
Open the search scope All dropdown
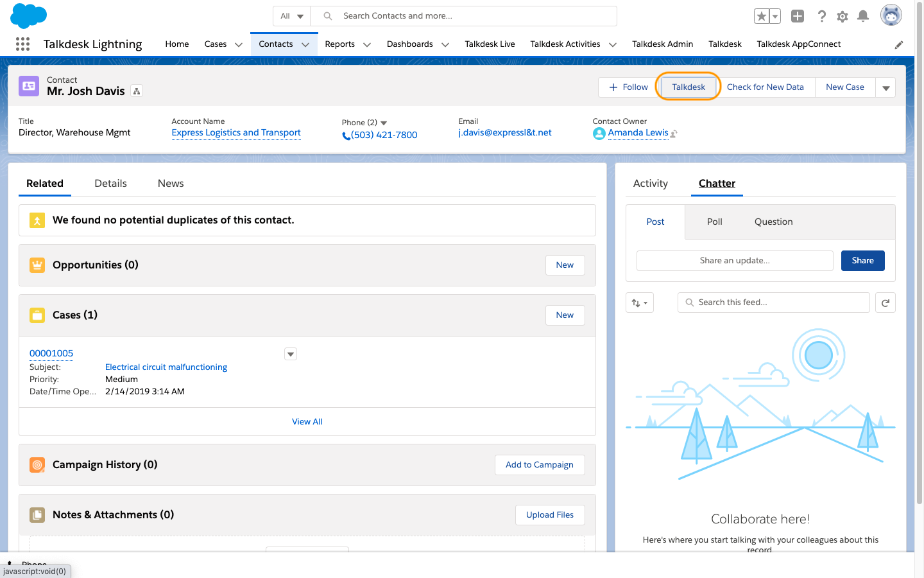click(x=292, y=16)
